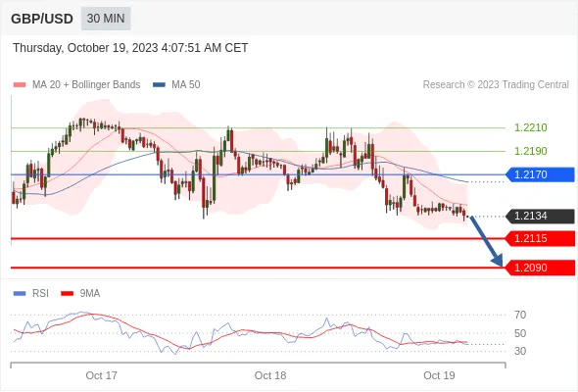Click the Oct 17 date axis label
The width and height of the screenshot is (578, 392).
[101, 375]
